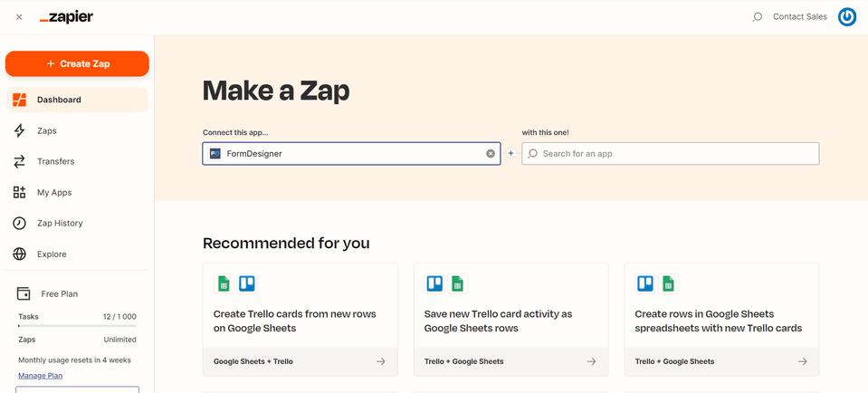The height and width of the screenshot is (393, 868).
Task: Select the My Apps grid icon
Action: click(x=19, y=193)
